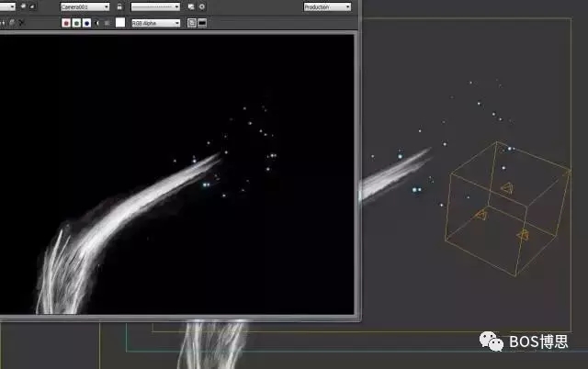Toggle the blue channel button
Viewport: 588px width, 369px height.
(86, 23)
